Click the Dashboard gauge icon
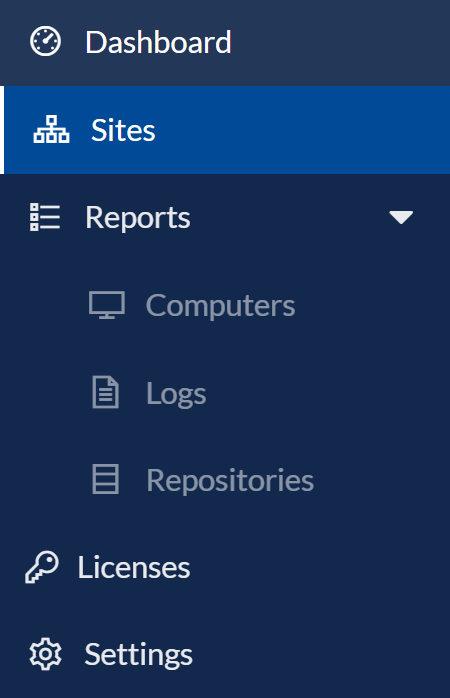This screenshot has height=698, width=450. coord(45,41)
